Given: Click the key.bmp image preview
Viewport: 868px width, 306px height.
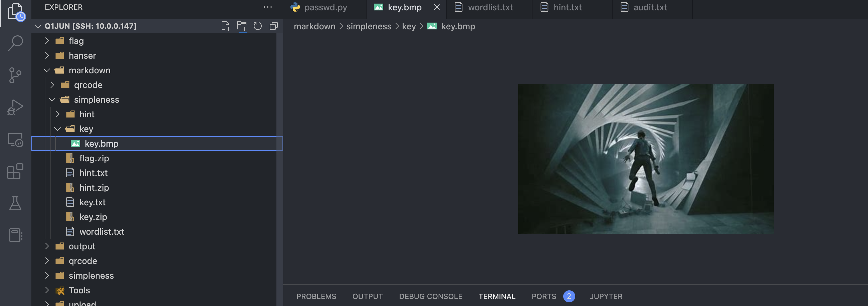Looking at the screenshot, I should pos(646,158).
